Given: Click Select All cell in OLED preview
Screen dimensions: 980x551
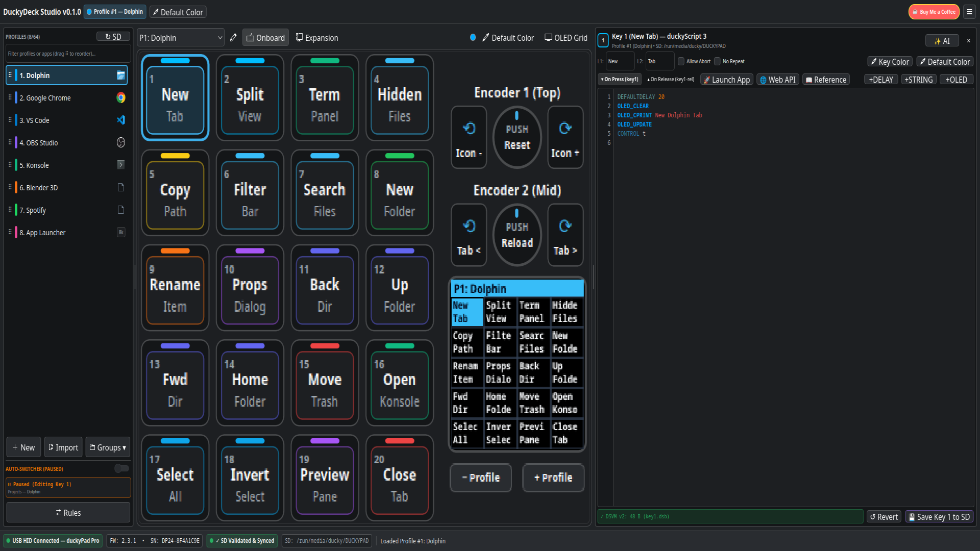Looking at the screenshot, I should pyautogui.click(x=467, y=433).
